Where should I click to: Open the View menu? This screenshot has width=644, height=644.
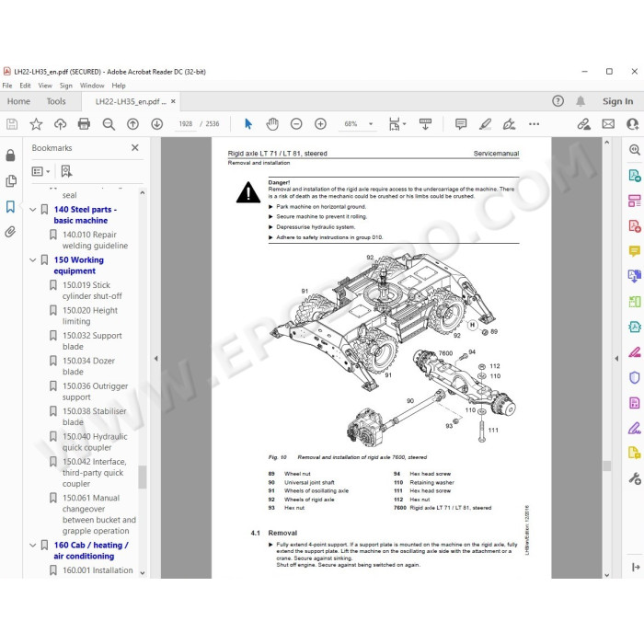click(45, 86)
